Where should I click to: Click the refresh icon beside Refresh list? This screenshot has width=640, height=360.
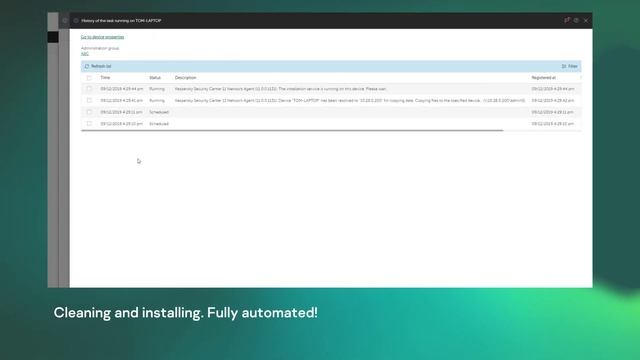87,66
